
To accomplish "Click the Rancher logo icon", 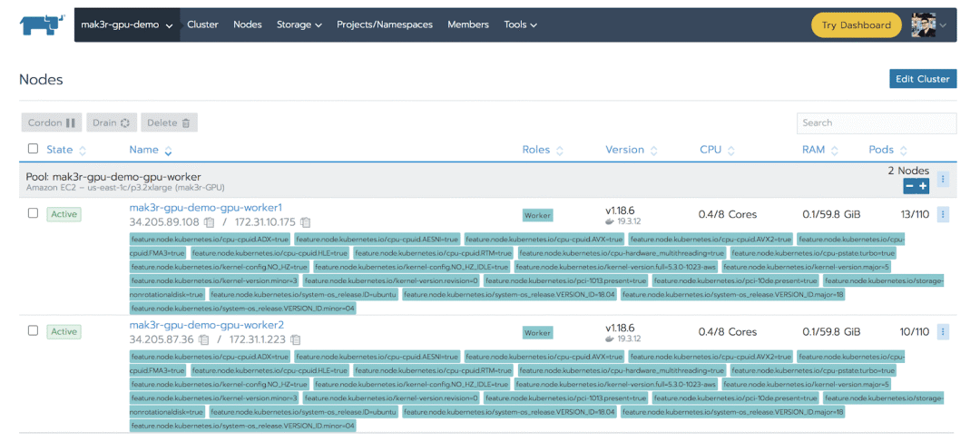I will (39, 25).
